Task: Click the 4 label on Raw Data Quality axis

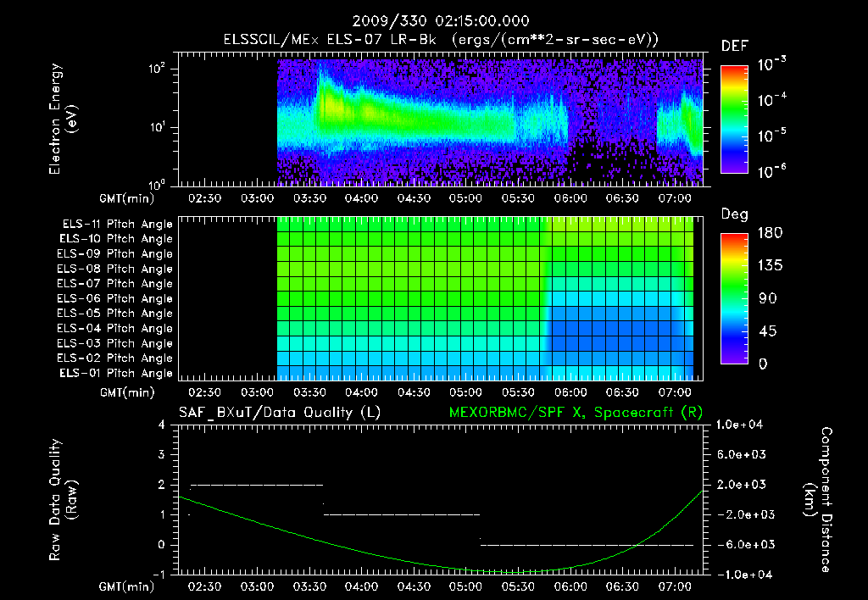Action: pyautogui.click(x=162, y=425)
